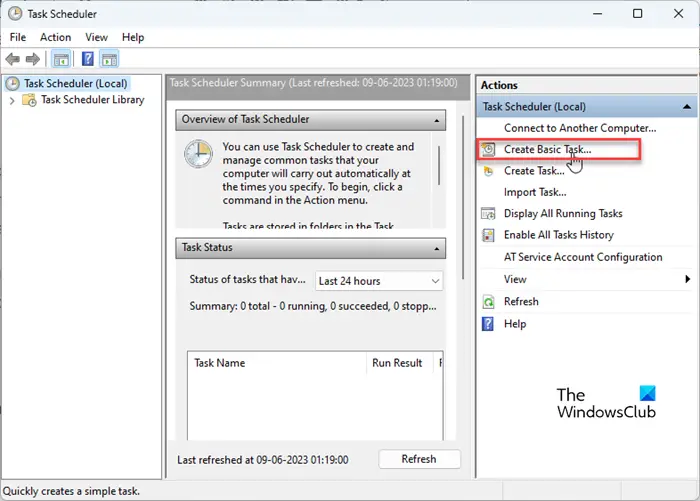Click the green Refresh icon in Actions
The height and width of the screenshot is (501, 700).
tap(488, 302)
